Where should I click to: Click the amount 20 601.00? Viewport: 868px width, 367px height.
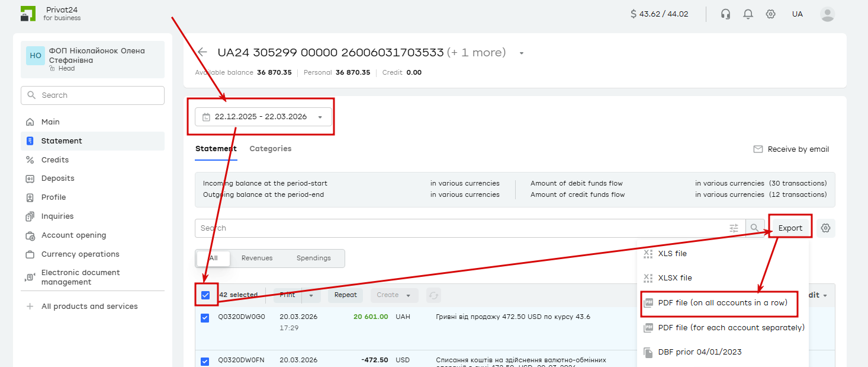tap(371, 317)
